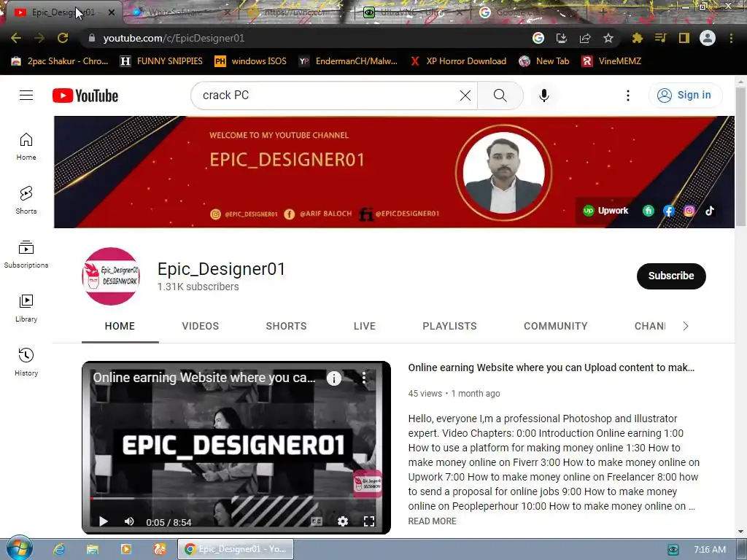Reload the page in Chrome
This screenshot has width=747, height=560.
point(63,38)
